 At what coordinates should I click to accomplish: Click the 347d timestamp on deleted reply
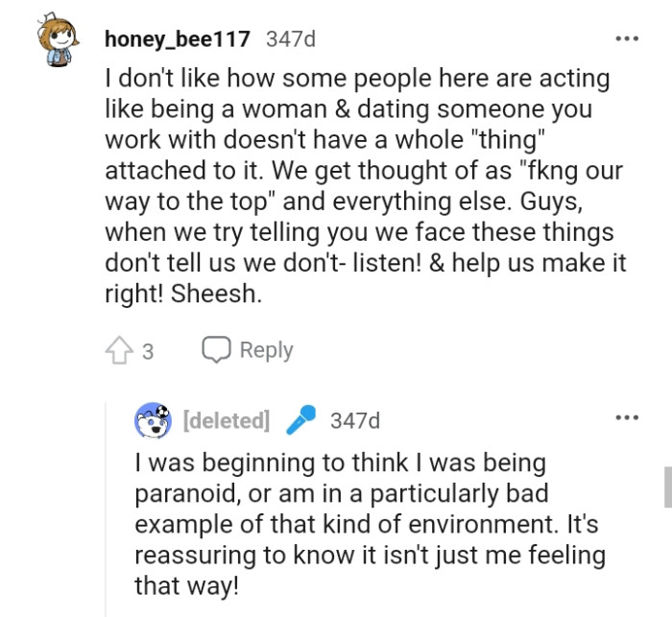click(x=354, y=420)
